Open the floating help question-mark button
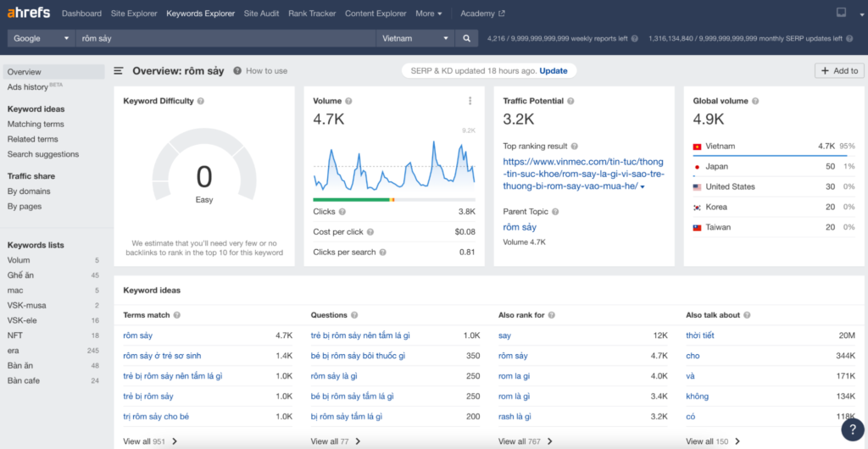868x449 pixels. (853, 430)
